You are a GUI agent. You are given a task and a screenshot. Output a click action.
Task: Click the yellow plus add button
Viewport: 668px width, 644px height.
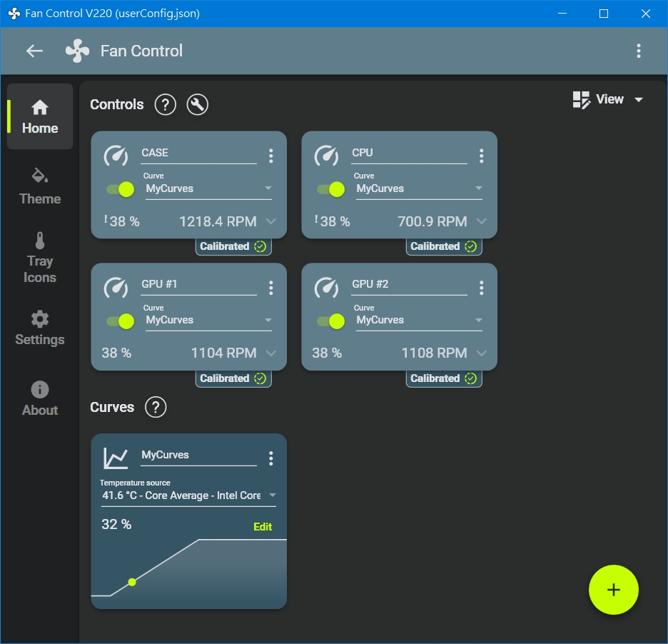pos(613,590)
